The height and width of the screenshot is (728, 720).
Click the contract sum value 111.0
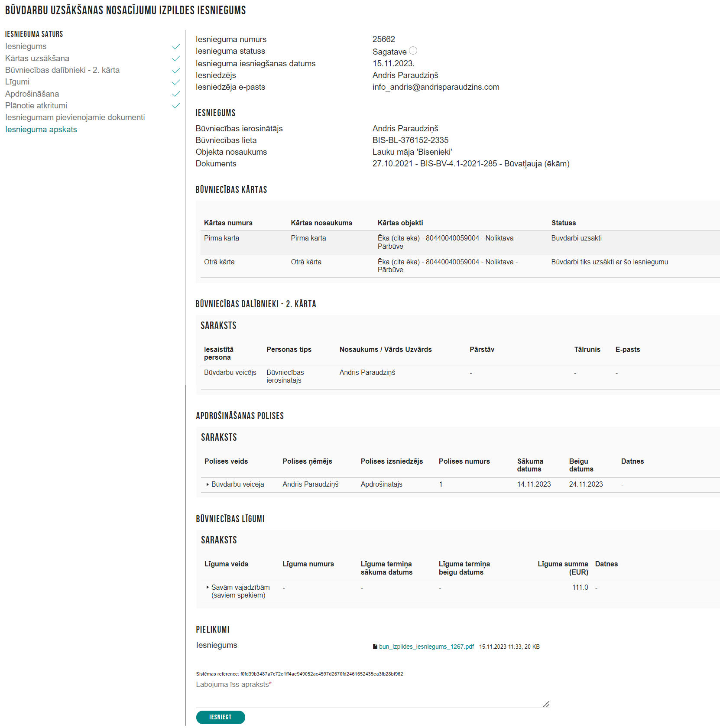click(x=580, y=588)
